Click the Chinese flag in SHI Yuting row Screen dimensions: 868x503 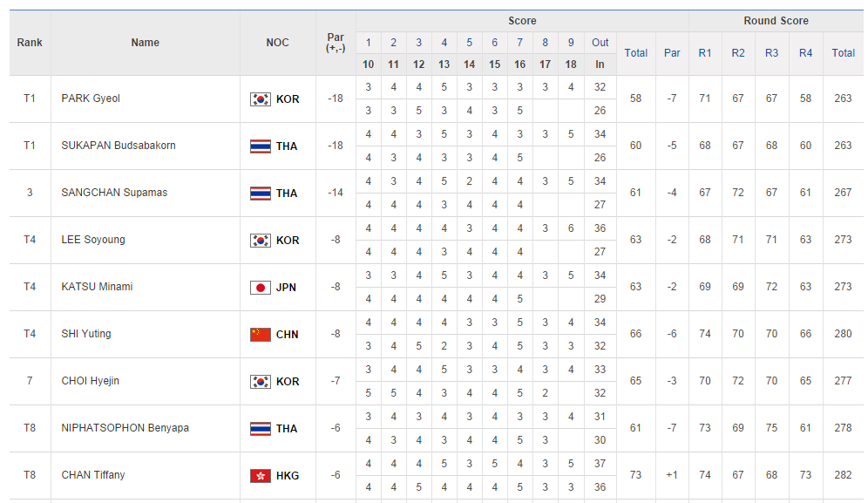point(260,335)
